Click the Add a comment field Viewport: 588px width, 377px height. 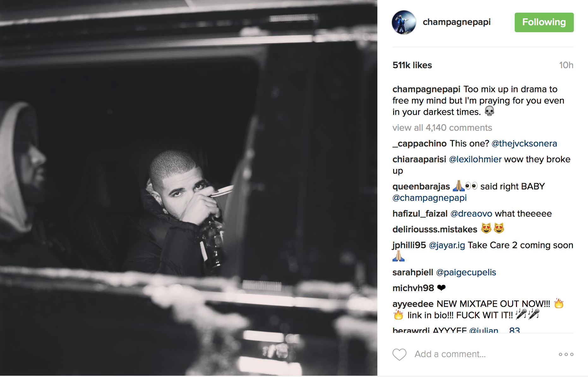point(450,354)
